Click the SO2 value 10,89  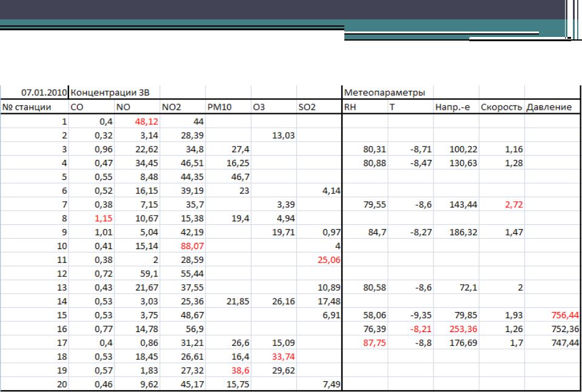coord(329,288)
